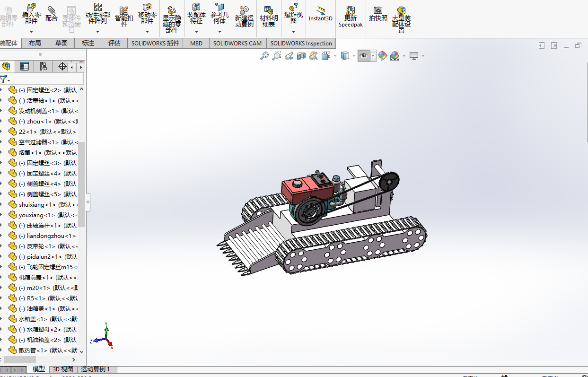Open DimXpertManager crosshair tab icon
This screenshot has width=588, height=377.
pyautogui.click(x=62, y=66)
